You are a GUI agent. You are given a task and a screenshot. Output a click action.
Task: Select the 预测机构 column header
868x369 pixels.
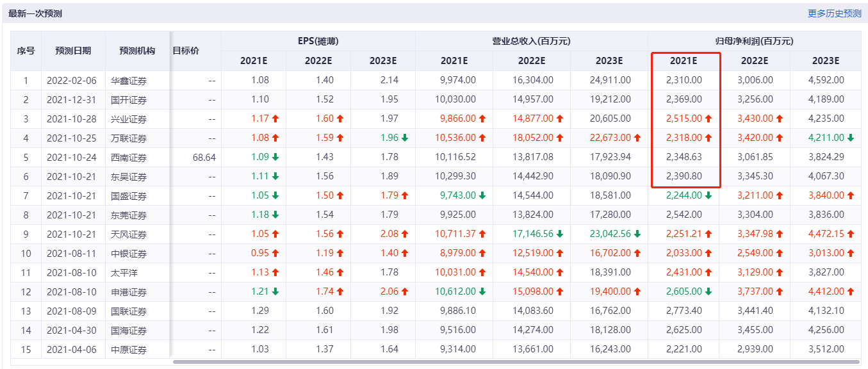(137, 51)
